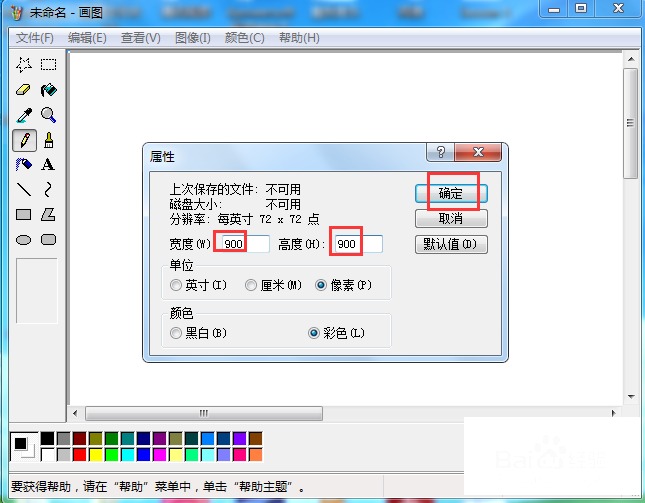Close the 属性 dialog with X
The image size is (645, 503).
coord(478,152)
